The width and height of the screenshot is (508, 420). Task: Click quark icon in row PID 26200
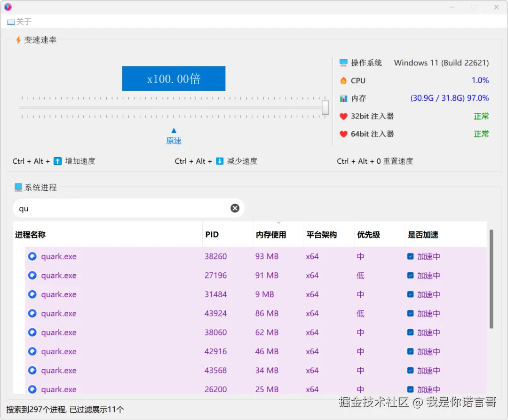click(x=32, y=389)
